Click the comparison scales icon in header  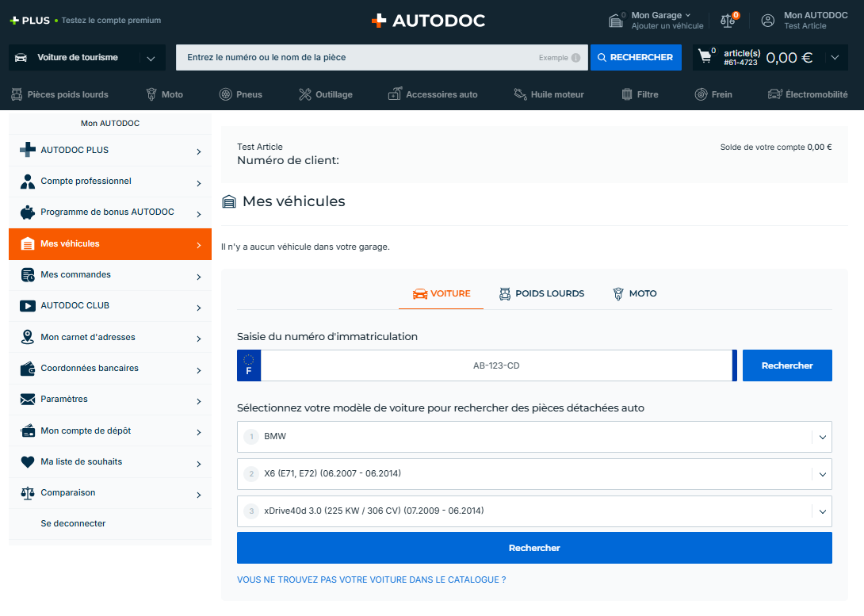[x=728, y=21]
